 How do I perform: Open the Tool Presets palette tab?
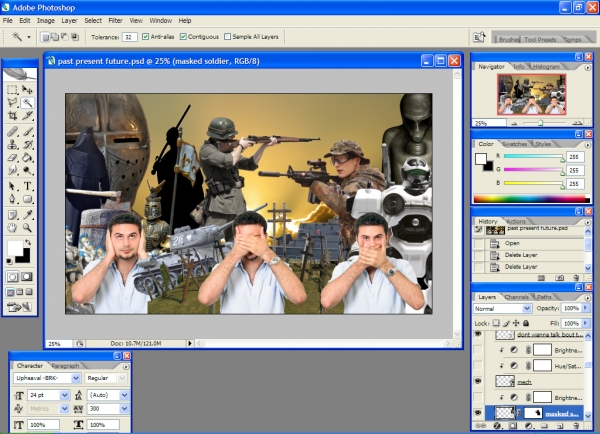(x=540, y=39)
